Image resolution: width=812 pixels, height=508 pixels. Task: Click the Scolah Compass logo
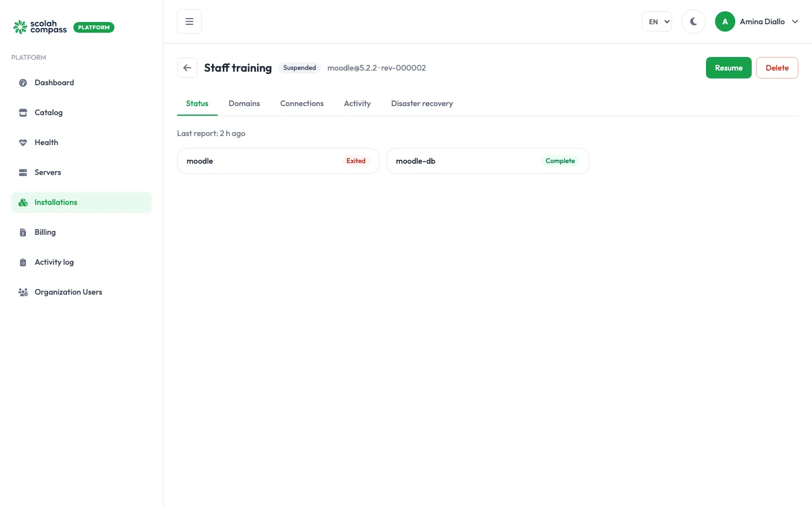coord(40,27)
